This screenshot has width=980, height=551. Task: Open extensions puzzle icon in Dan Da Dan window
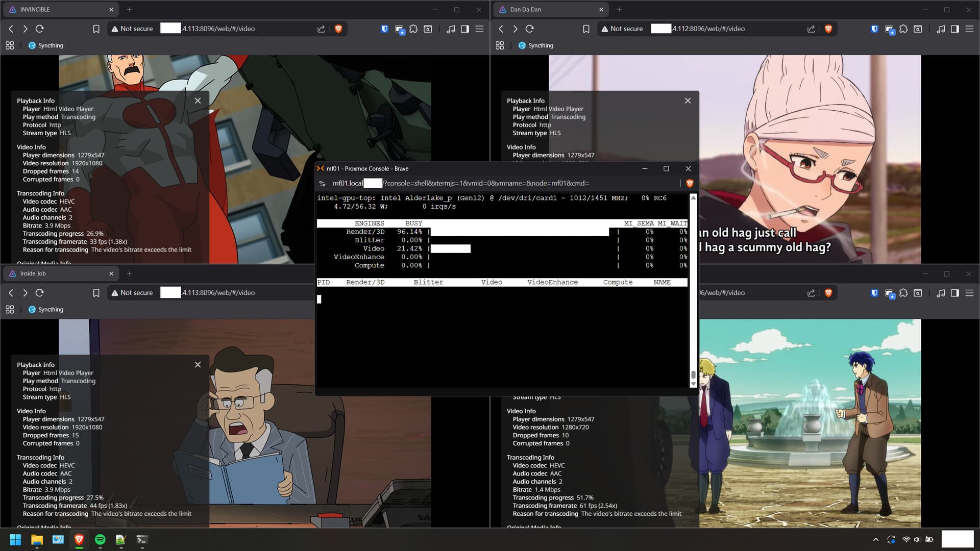click(x=903, y=29)
